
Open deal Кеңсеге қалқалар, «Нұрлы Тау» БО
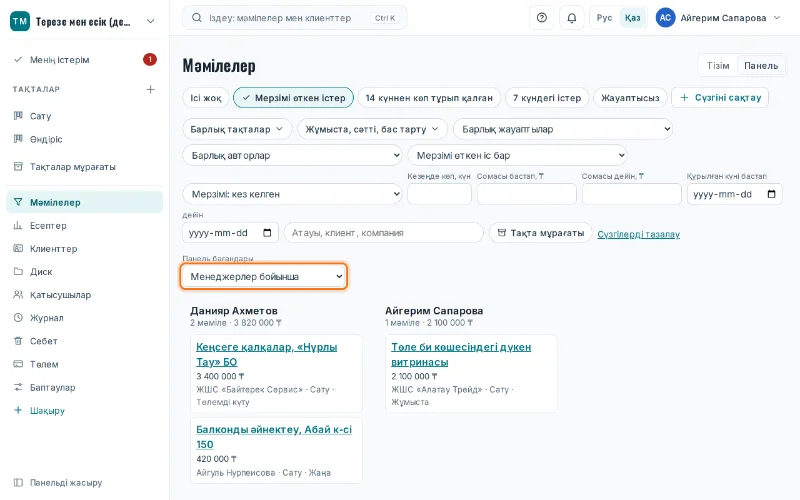pyautogui.click(x=266, y=354)
